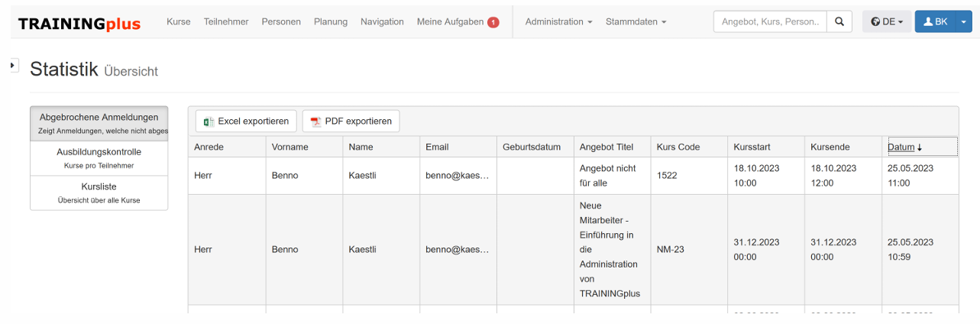The height and width of the screenshot is (324, 980).
Task: Click the Datum sort arrow
Action: (x=920, y=147)
